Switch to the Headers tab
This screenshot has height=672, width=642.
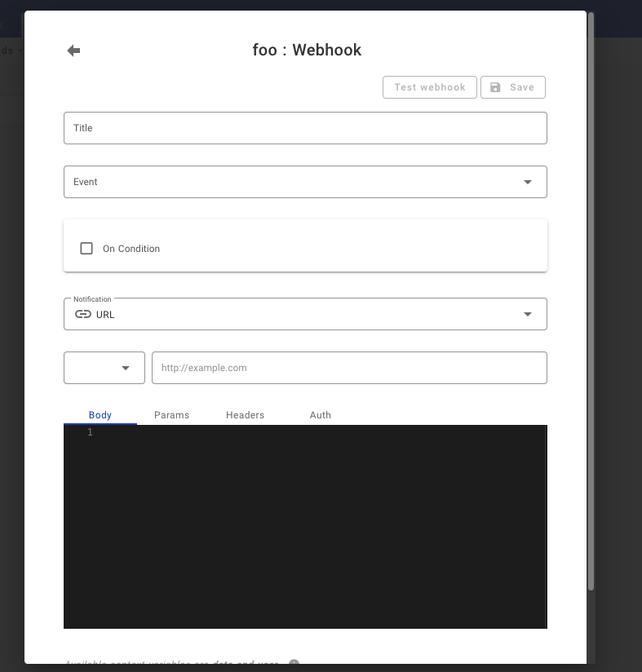(246, 415)
